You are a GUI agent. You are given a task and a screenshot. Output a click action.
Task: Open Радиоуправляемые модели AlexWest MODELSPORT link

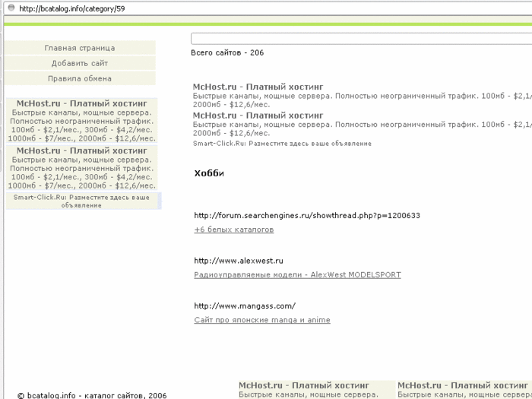(298, 275)
